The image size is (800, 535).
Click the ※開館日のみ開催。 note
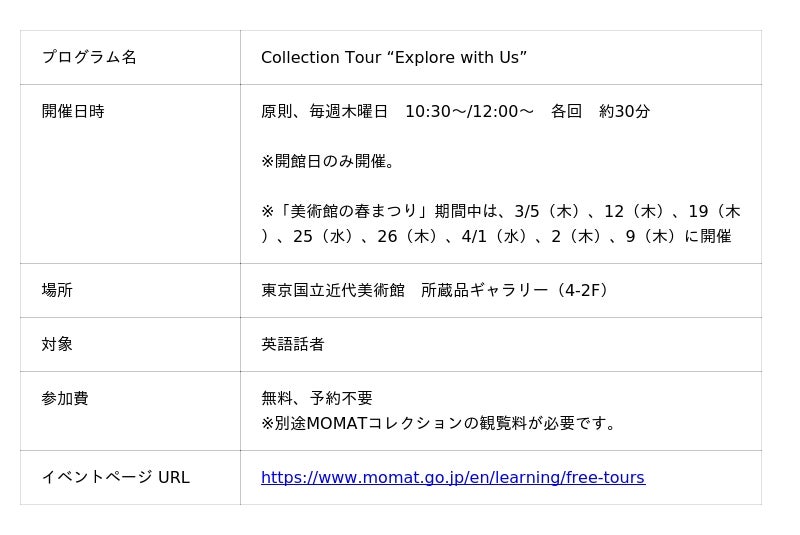point(329,162)
